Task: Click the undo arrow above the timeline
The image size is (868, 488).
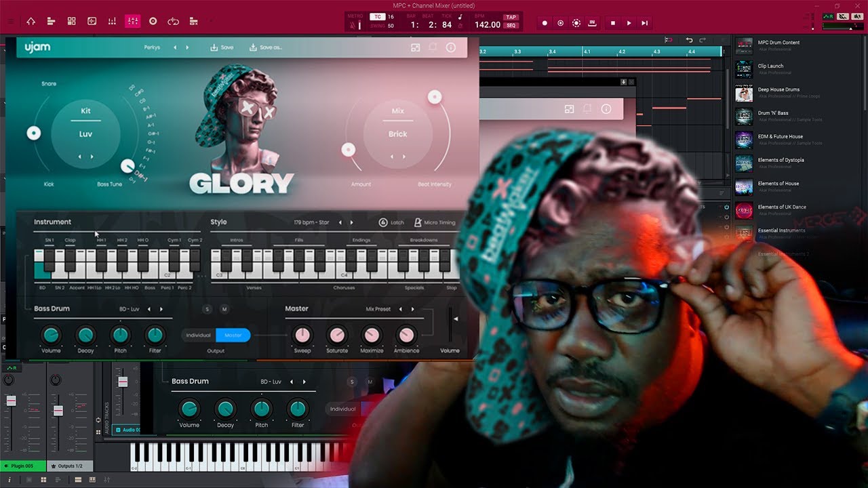Action: tap(690, 41)
